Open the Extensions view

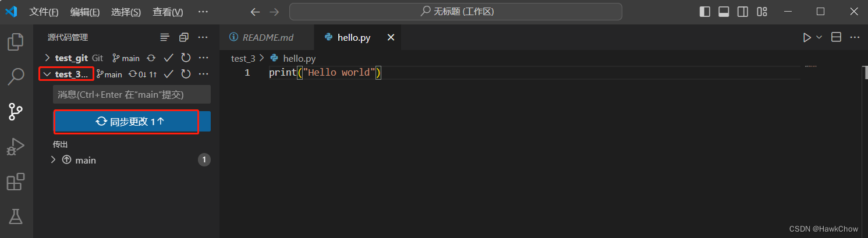click(x=16, y=182)
